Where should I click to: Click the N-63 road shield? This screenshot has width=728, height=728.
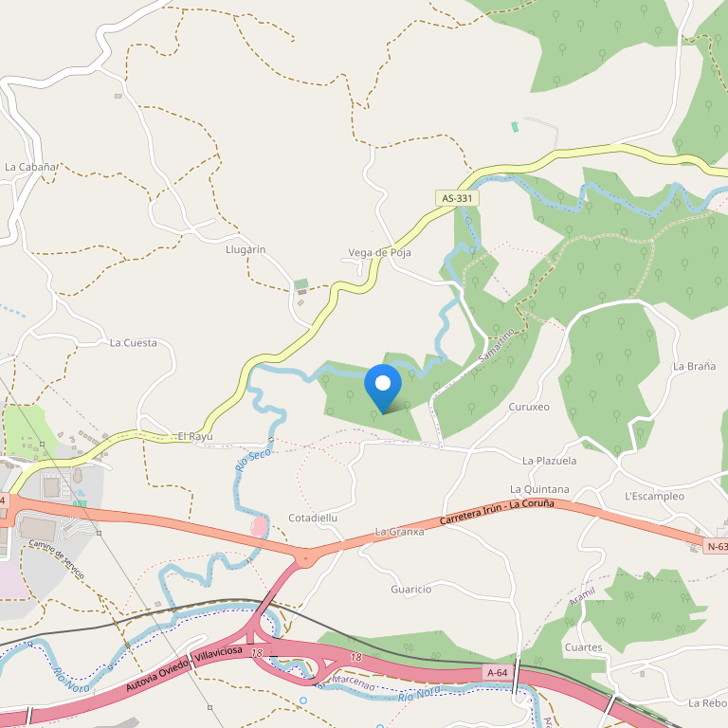[x=716, y=546]
